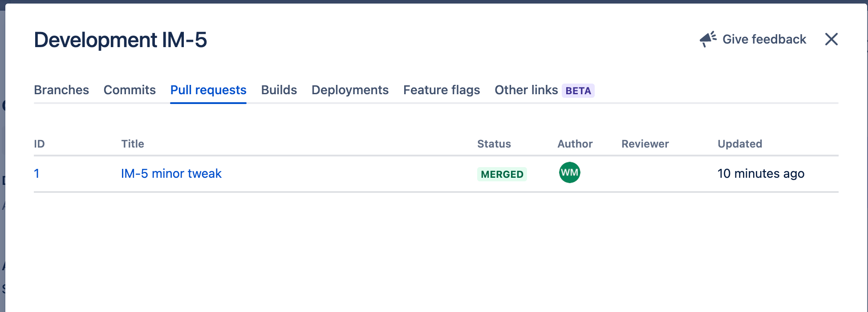Click the Status column header
Viewport: 868px width, 312px height.
point(494,144)
